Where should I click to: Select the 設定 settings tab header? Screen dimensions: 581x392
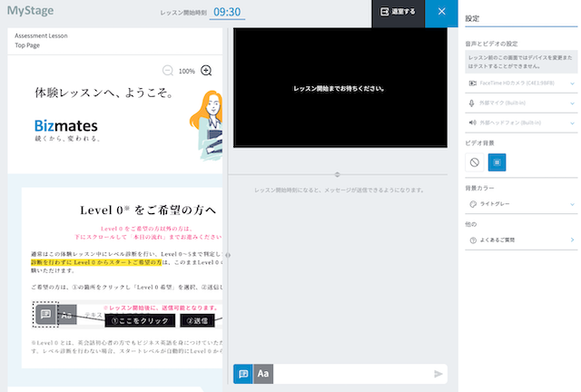pyautogui.click(x=472, y=18)
